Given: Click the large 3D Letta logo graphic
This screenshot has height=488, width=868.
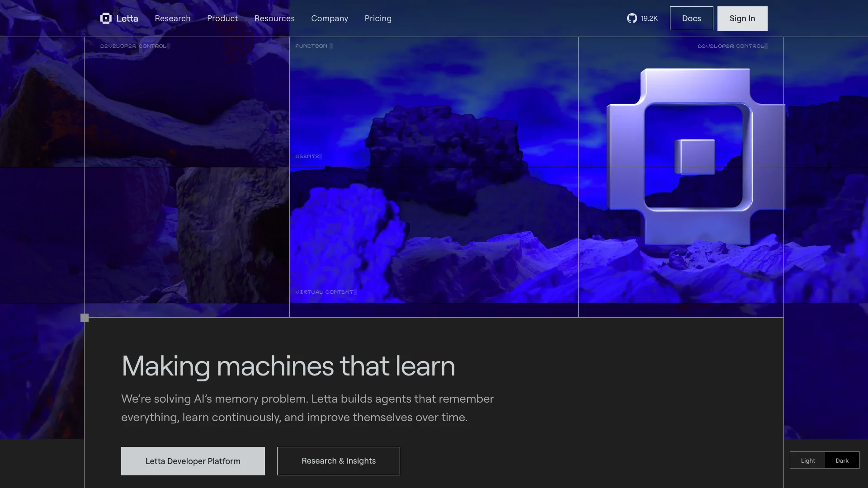Looking at the screenshot, I should [695, 157].
